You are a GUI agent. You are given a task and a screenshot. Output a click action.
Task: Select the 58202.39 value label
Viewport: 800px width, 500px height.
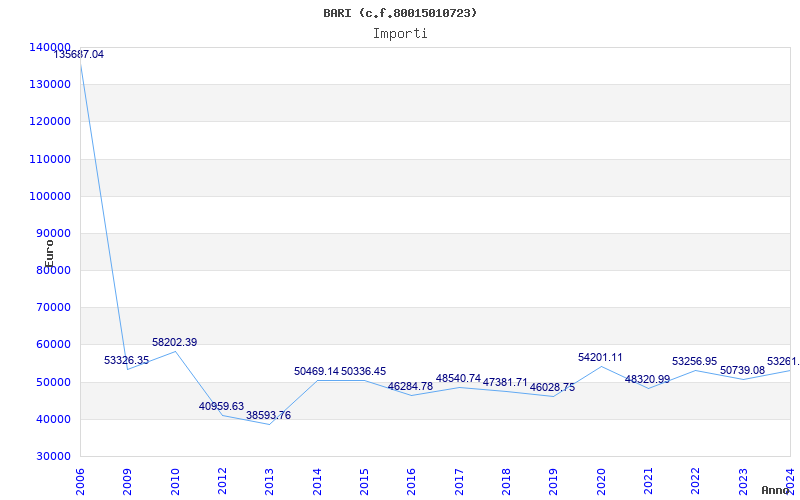pyautogui.click(x=174, y=343)
